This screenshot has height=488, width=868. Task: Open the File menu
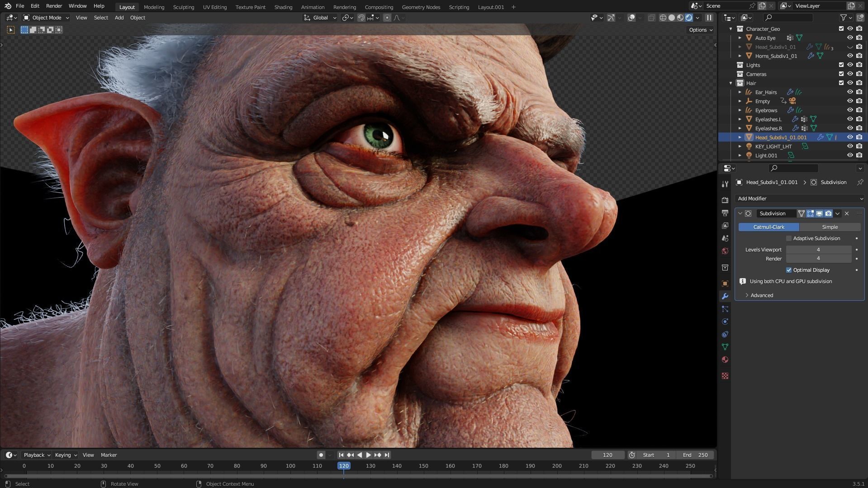tap(20, 6)
